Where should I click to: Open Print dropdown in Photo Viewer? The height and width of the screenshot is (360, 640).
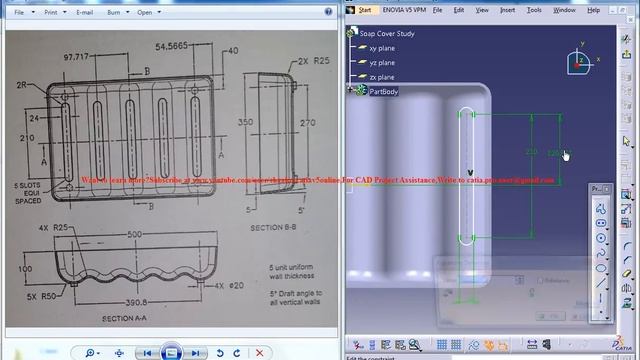pos(55,12)
